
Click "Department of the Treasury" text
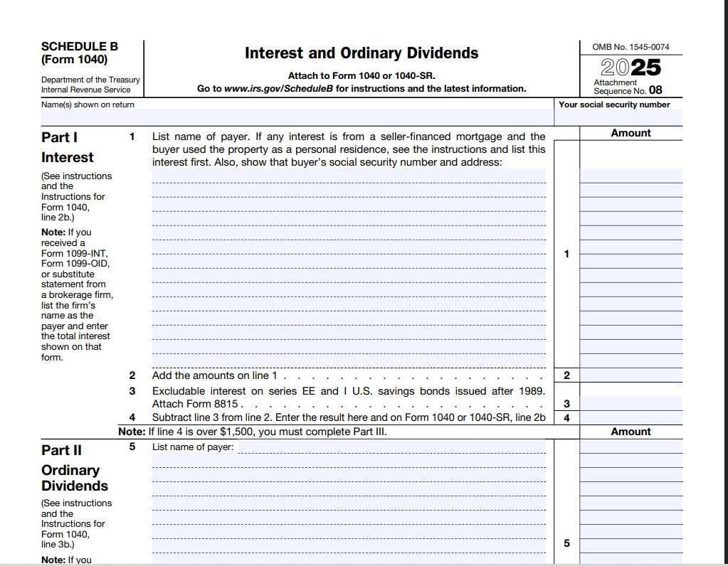[90, 80]
